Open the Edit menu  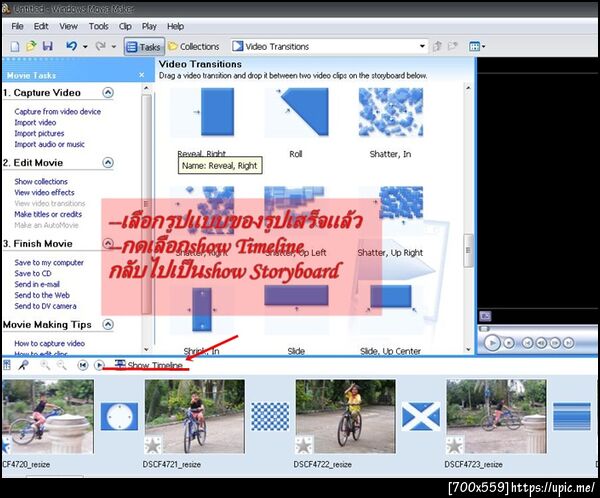pyautogui.click(x=41, y=26)
